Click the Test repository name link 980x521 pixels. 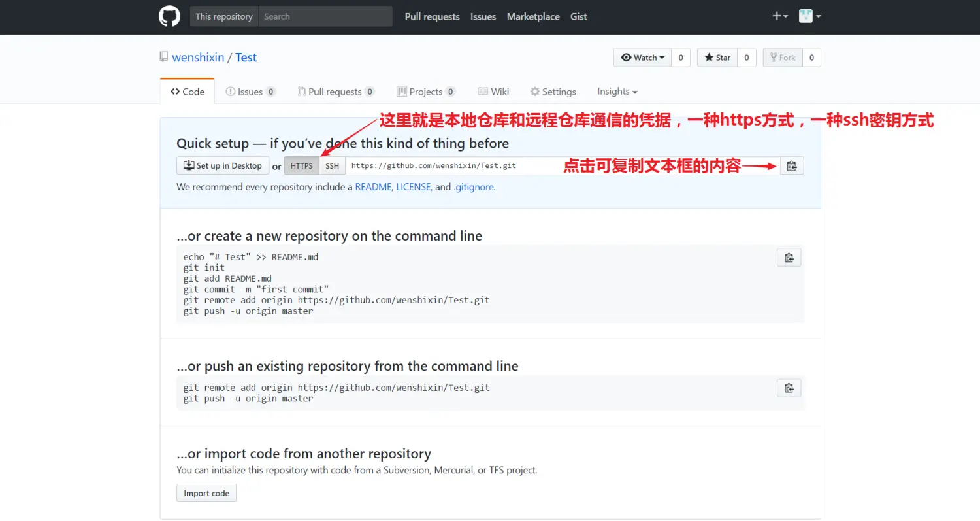point(246,58)
